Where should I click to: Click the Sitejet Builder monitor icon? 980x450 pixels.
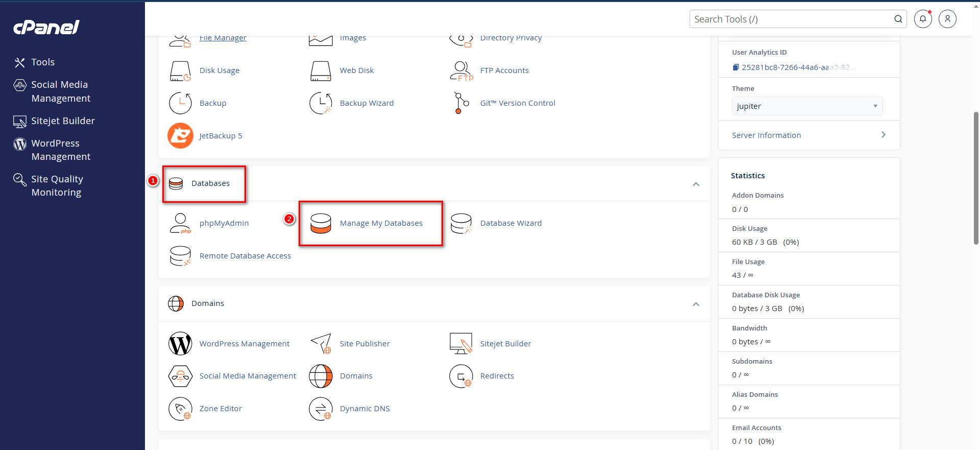(461, 344)
